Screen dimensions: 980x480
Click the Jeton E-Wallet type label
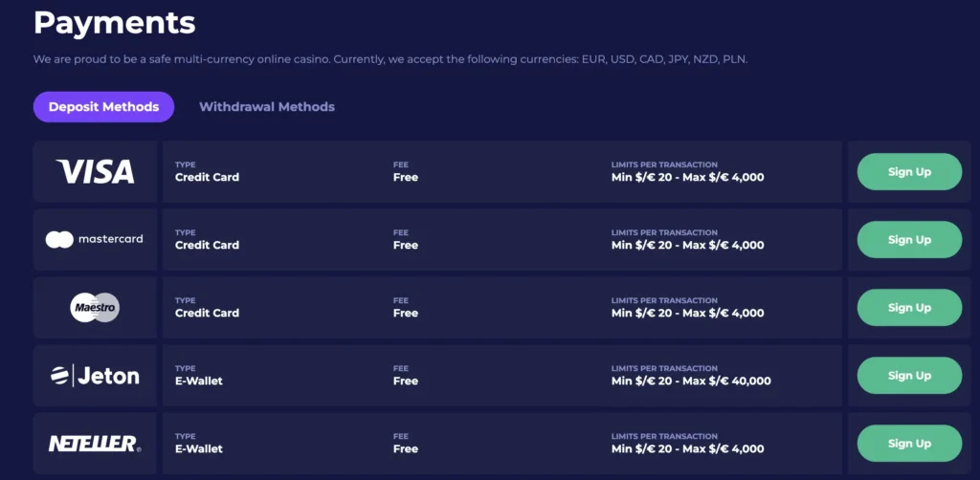point(199,381)
